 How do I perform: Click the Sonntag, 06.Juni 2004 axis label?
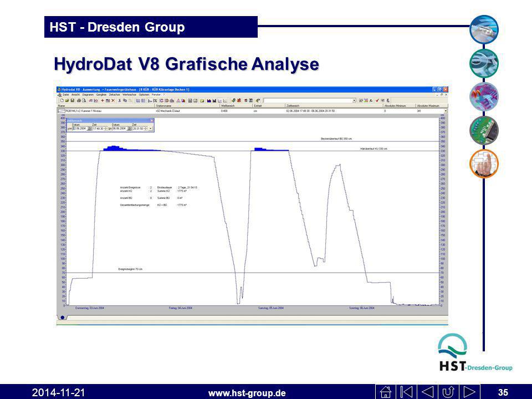362,308
